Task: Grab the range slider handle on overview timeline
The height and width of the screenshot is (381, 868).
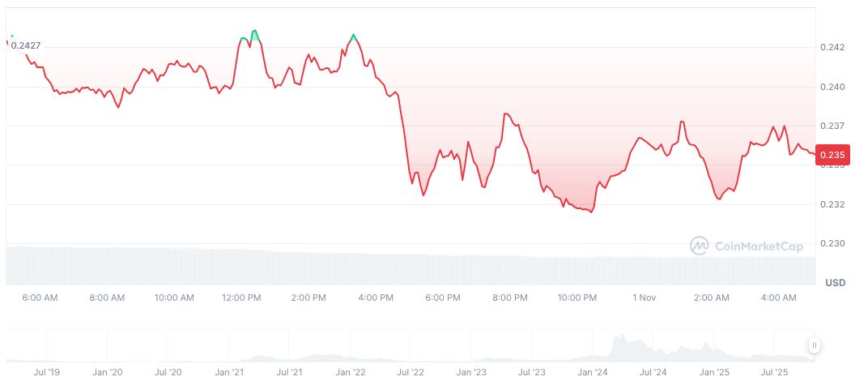Action: [x=814, y=345]
